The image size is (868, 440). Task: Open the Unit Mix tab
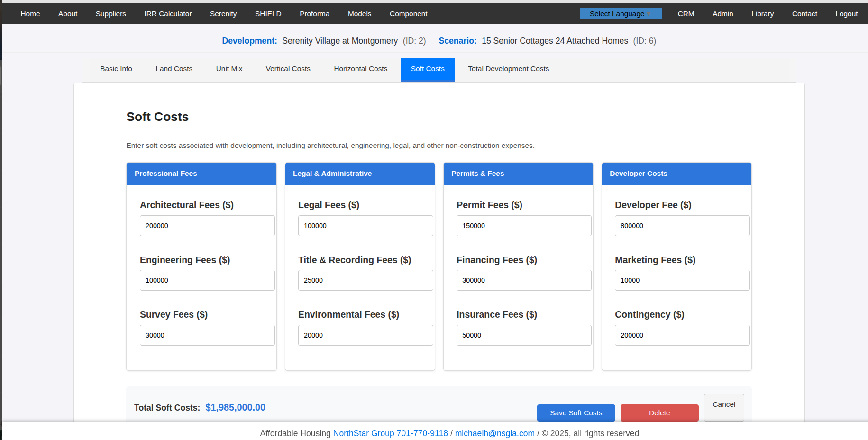tap(229, 69)
